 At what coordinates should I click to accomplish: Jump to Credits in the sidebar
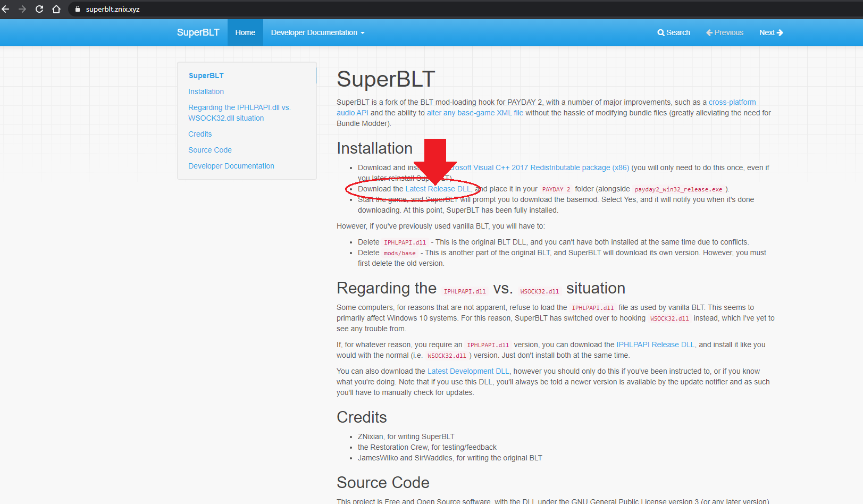[200, 134]
